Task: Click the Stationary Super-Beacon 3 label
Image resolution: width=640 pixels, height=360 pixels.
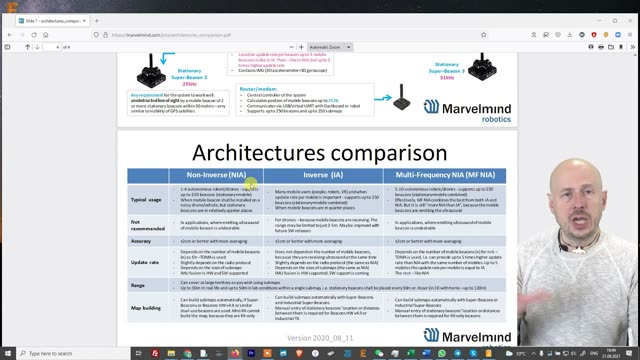Action: 447,71
